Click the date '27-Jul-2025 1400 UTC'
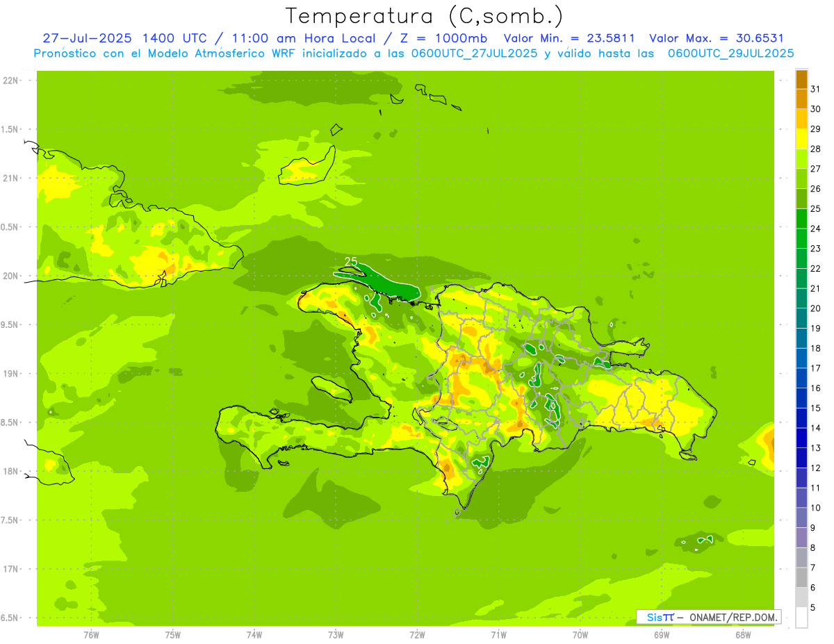The image size is (834, 644). [123, 38]
